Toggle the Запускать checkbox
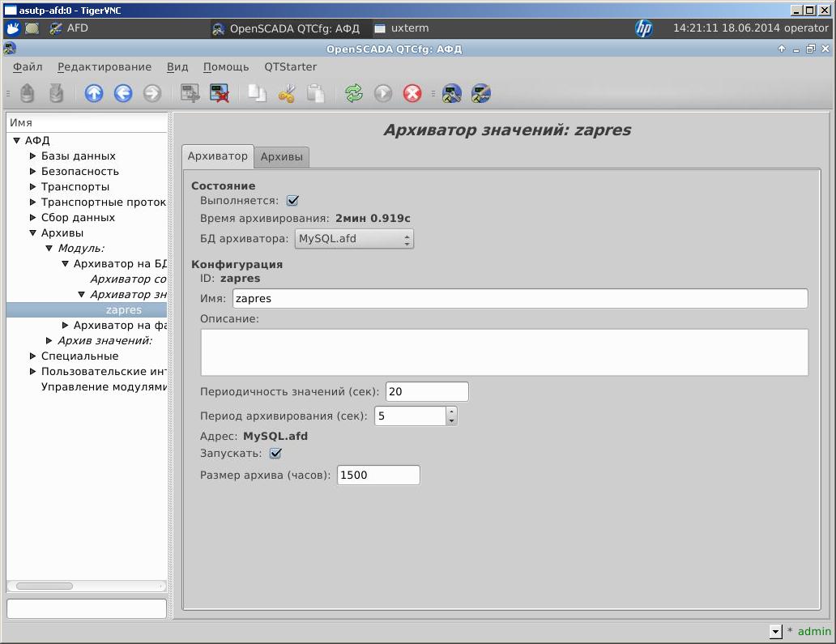 click(x=275, y=454)
